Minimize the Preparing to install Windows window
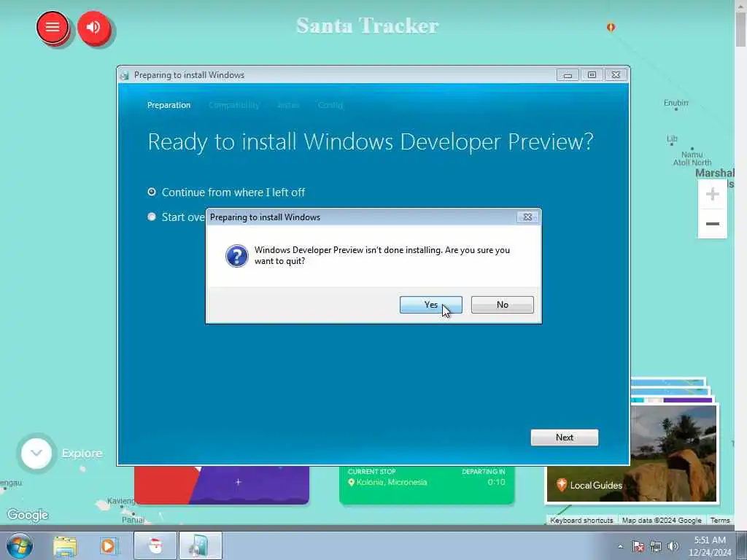Image resolution: width=747 pixels, height=560 pixels. tap(568, 75)
